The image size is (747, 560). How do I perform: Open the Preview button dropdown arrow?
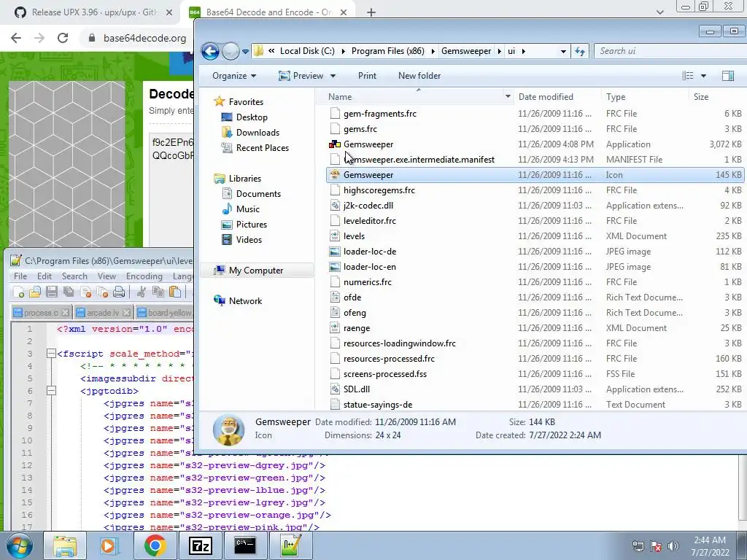click(x=333, y=76)
